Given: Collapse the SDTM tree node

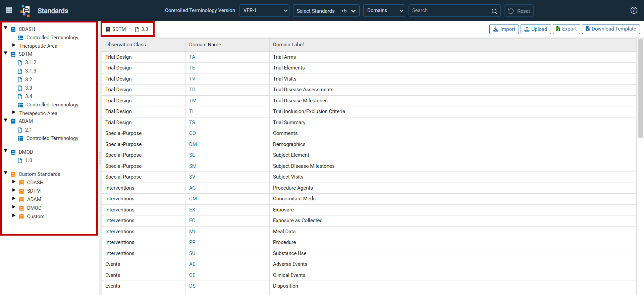Looking at the screenshot, I should (6, 53).
